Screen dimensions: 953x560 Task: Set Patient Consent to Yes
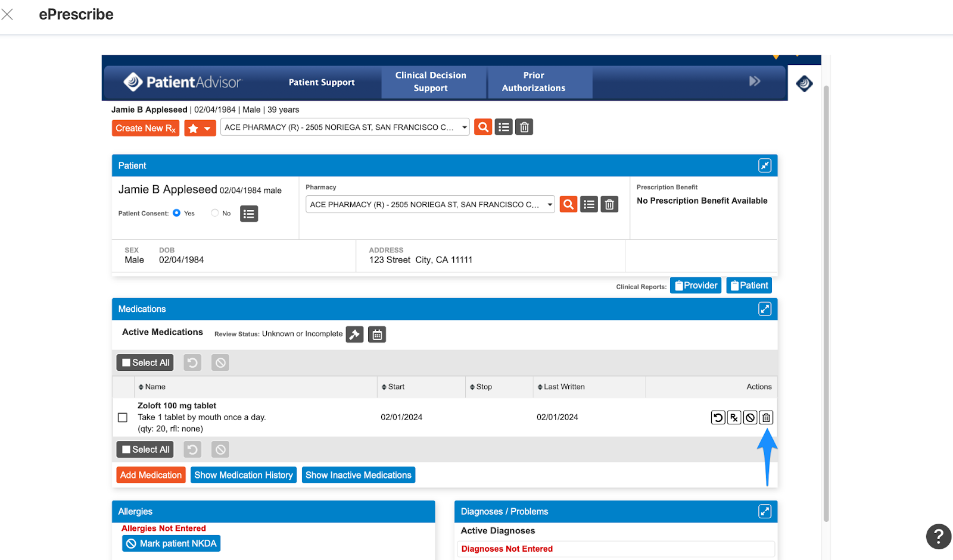click(x=176, y=213)
